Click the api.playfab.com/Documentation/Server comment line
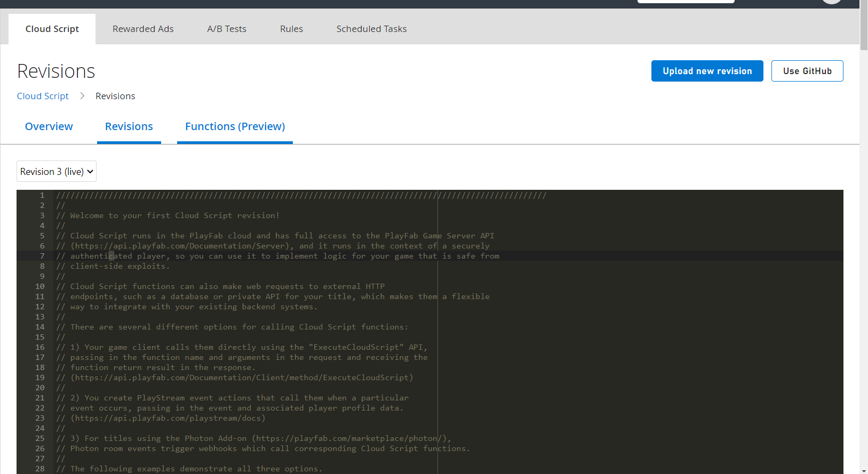 (x=273, y=246)
